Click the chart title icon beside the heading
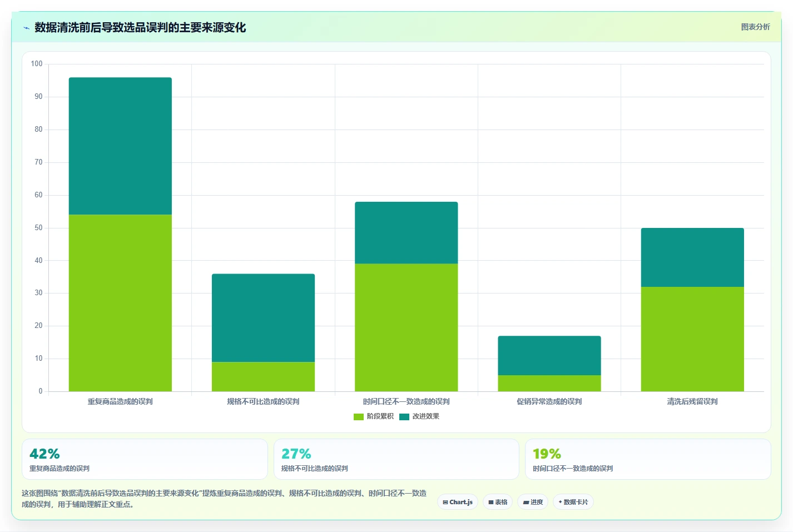 [26, 28]
